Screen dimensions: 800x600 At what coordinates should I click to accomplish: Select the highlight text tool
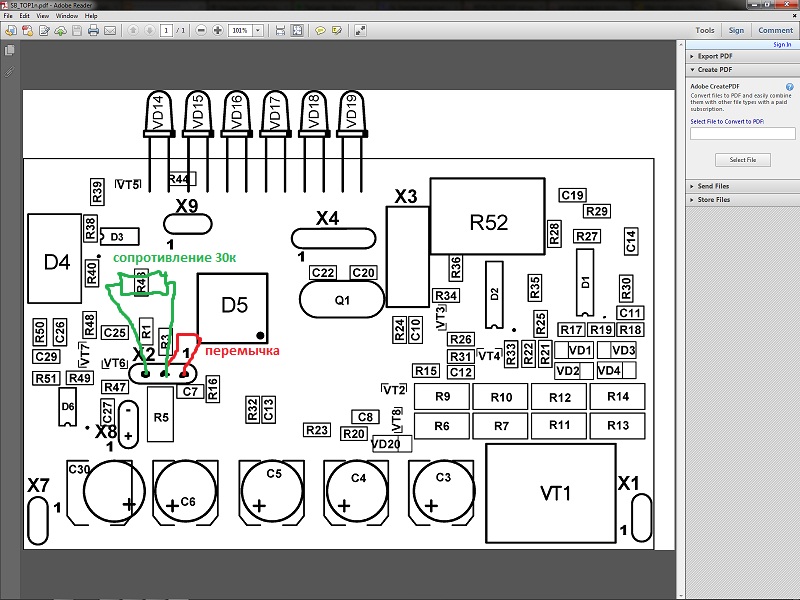tap(337, 31)
